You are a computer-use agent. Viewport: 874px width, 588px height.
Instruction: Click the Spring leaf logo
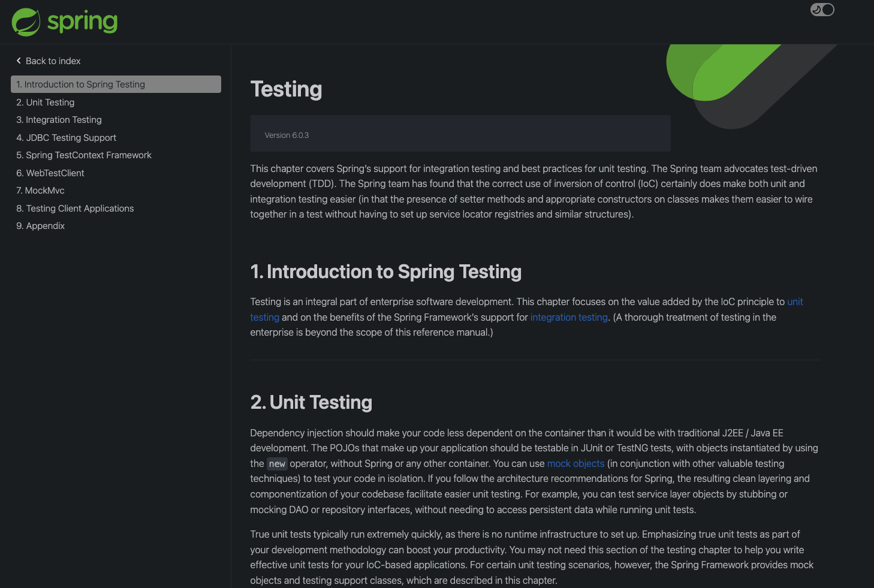(x=26, y=22)
